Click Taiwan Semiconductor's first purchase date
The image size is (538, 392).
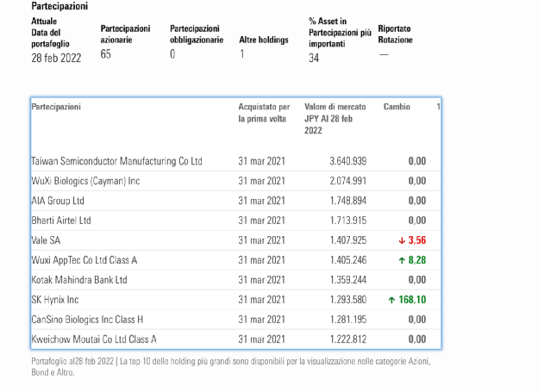coord(262,161)
